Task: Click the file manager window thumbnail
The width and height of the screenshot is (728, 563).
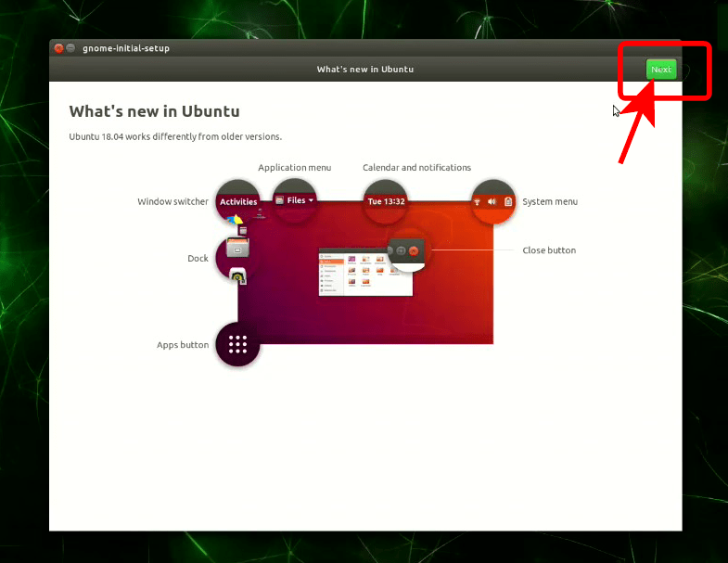Action: [365, 272]
